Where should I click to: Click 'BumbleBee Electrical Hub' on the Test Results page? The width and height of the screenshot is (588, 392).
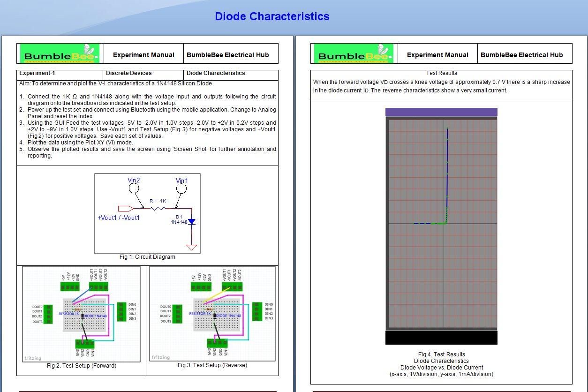pyautogui.click(x=522, y=55)
